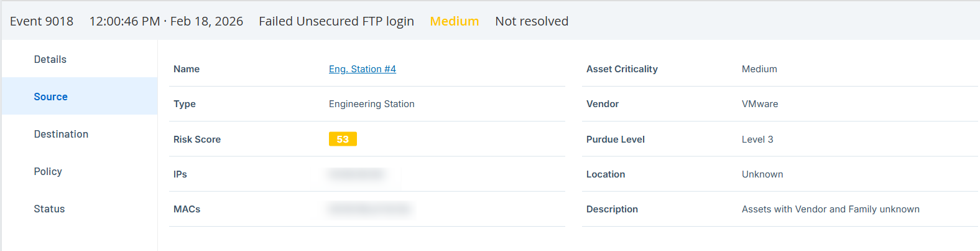Screen dimensions: 980x251
Task: Click the Purdue Level 3 value
Action: point(757,140)
